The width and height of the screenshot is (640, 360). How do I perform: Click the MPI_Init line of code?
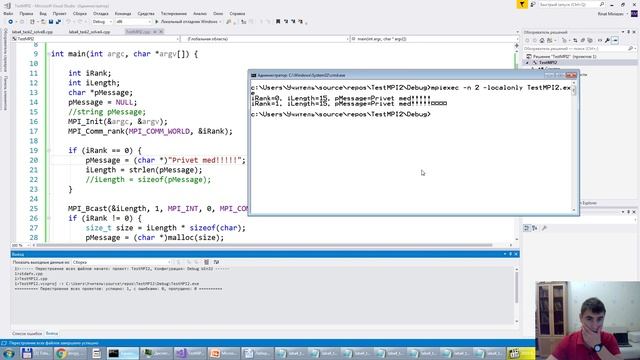[118, 122]
